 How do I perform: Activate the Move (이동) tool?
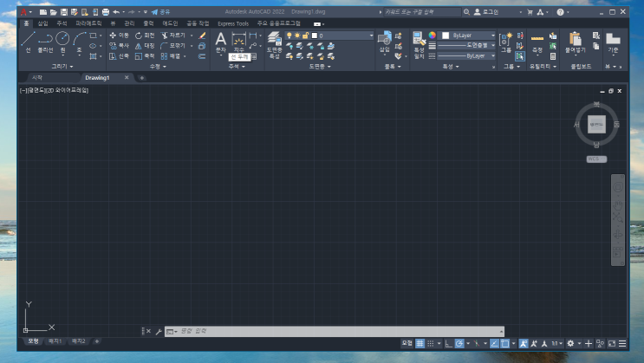click(x=119, y=36)
